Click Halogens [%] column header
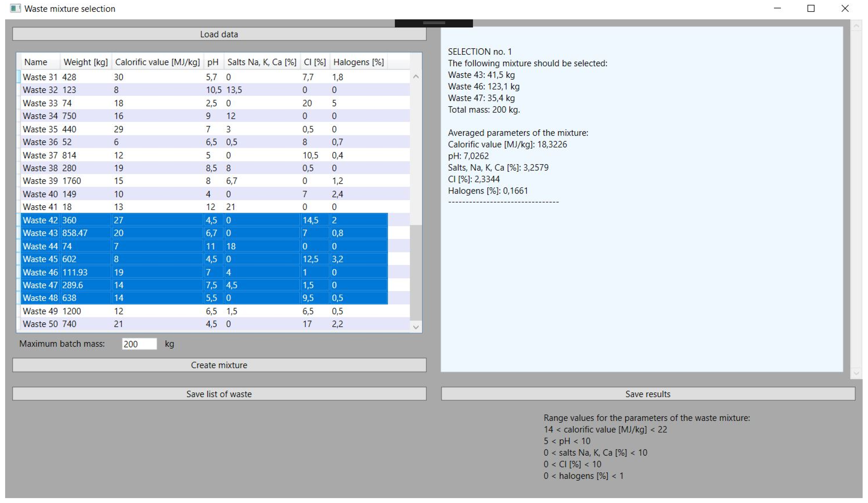The image size is (868, 503). (x=358, y=62)
